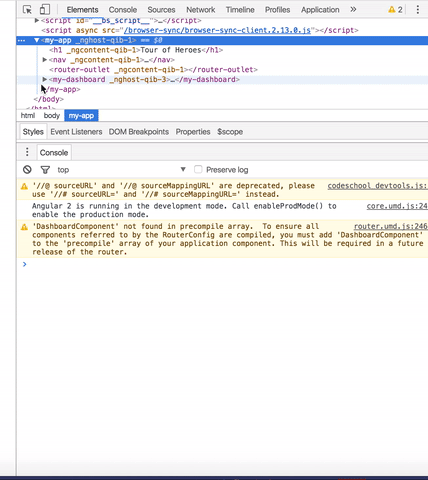Image resolution: width=428 pixels, height=480 pixels.
Task: Click the console filter funnel icon
Action: click(45, 170)
